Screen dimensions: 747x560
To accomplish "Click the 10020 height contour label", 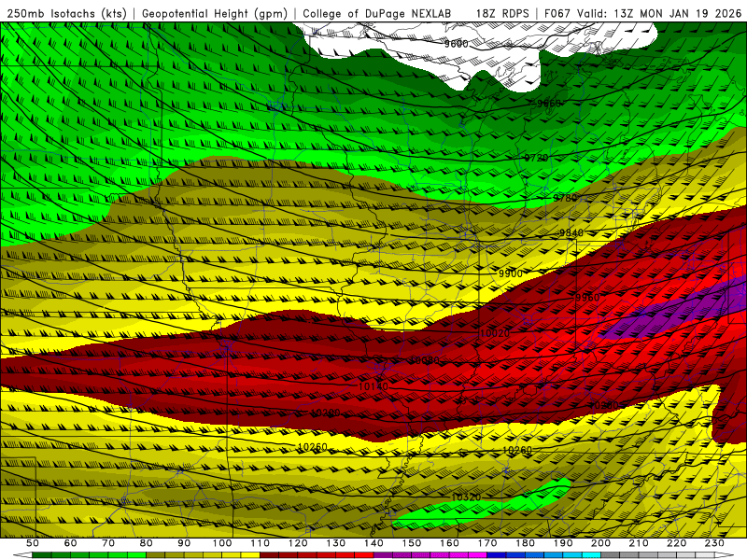I will [495, 333].
